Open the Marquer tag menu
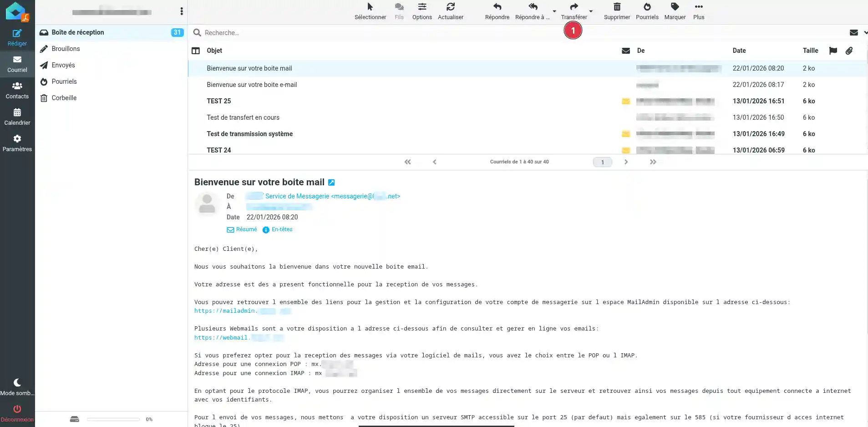 tap(675, 11)
